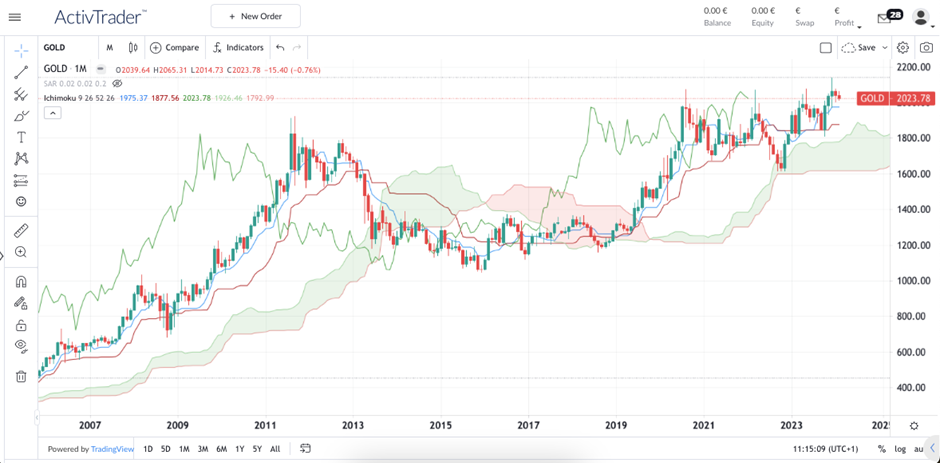The width and height of the screenshot is (940, 463).
Task: Open the candlestick chart style dropdown
Action: 133,47
